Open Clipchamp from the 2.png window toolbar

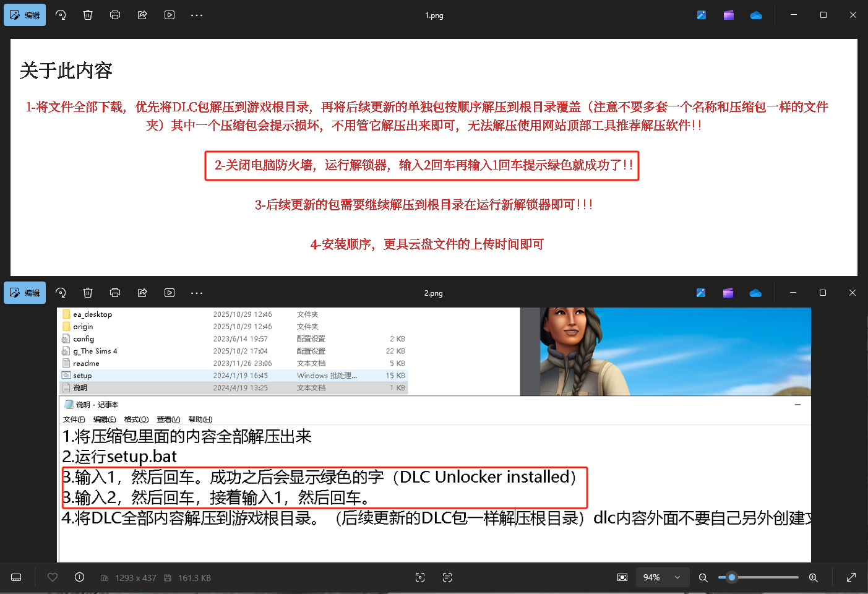728,293
